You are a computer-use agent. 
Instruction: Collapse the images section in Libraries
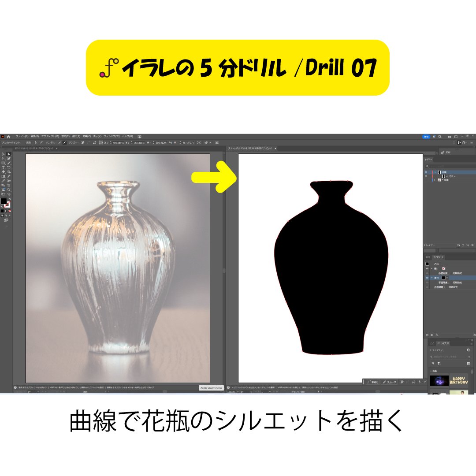click(x=431, y=371)
